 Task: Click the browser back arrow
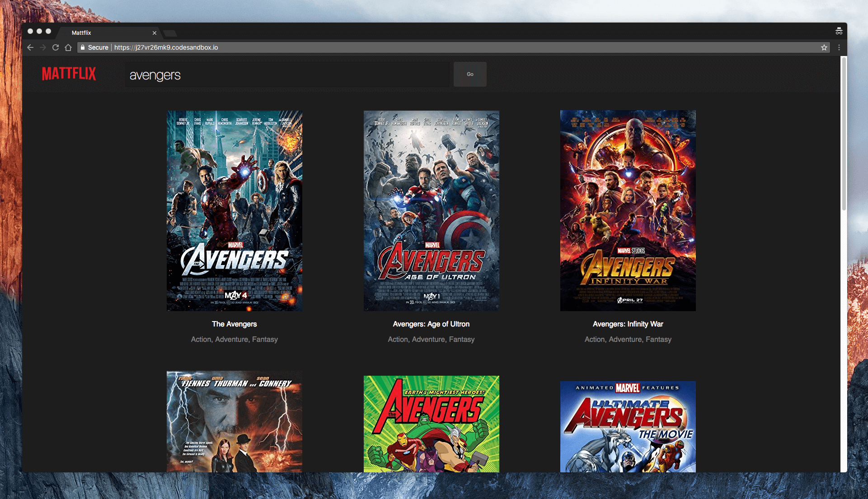(x=30, y=47)
